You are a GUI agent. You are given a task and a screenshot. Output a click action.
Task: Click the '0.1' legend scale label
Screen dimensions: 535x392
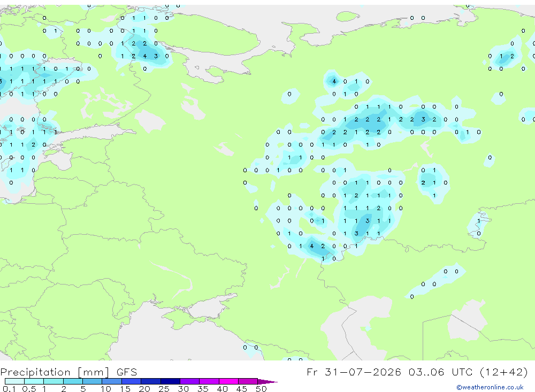9,389
